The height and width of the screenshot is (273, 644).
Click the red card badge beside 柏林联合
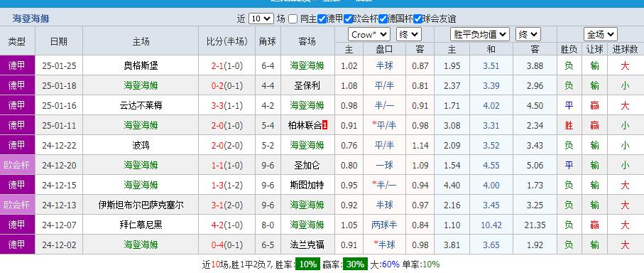coord(325,125)
